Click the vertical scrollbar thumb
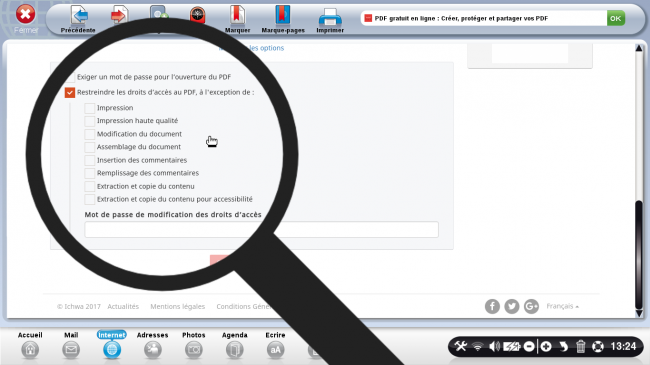This screenshot has width=650, height=365. 639,254
